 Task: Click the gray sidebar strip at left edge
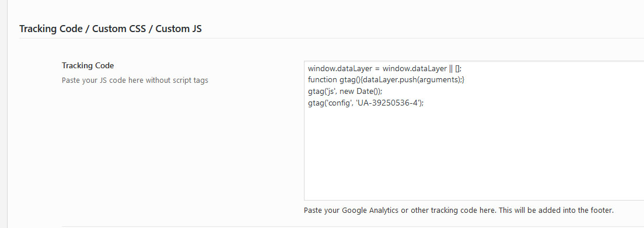[x=3, y=114]
